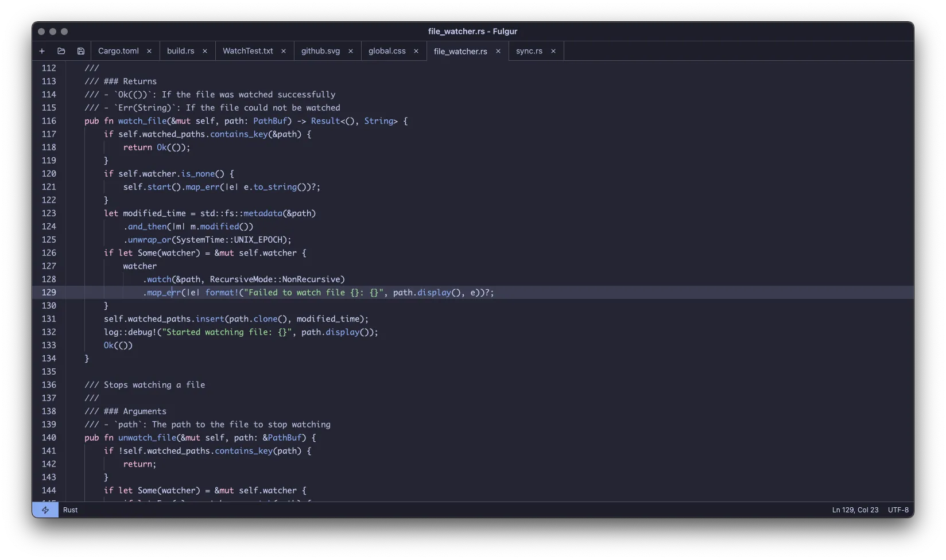Click the new file plus icon
Image resolution: width=946 pixels, height=560 pixels.
(42, 51)
